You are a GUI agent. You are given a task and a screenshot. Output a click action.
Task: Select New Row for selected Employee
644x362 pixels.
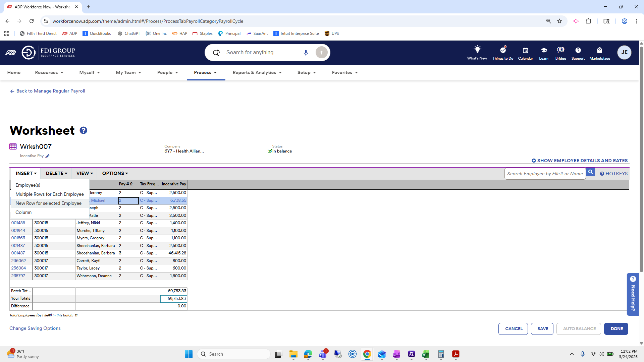pos(48,203)
